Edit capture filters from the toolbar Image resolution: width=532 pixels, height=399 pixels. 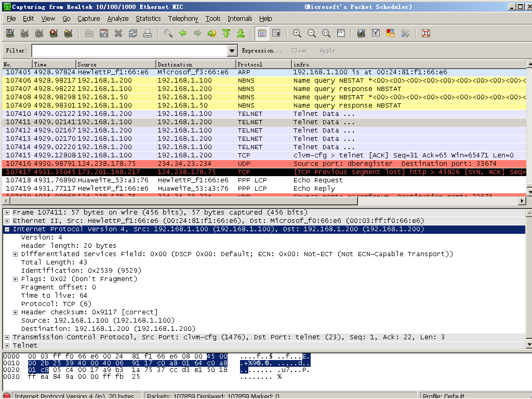pos(362,33)
